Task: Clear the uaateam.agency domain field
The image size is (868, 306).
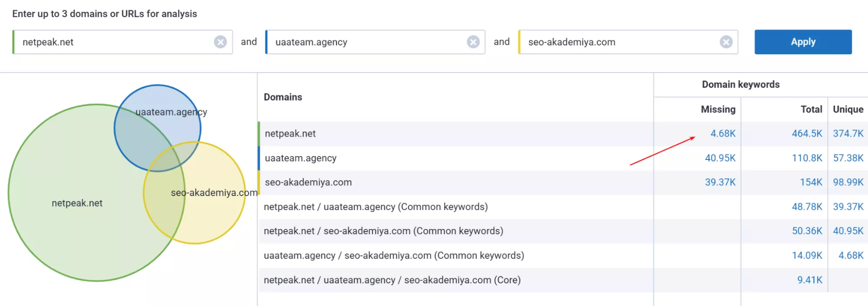Action: coord(473,42)
